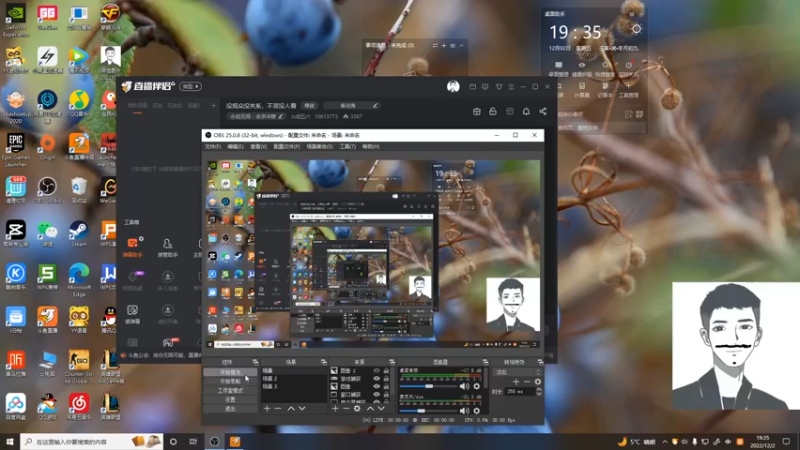800x450 pixels.
Task: Remove scene transition with minus icon
Action: (x=527, y=382)
